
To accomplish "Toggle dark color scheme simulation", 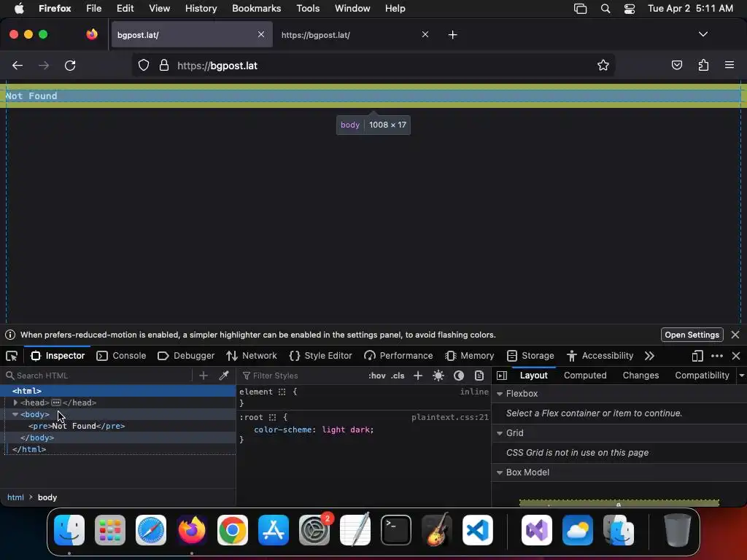I will click(x=459, y=376).
